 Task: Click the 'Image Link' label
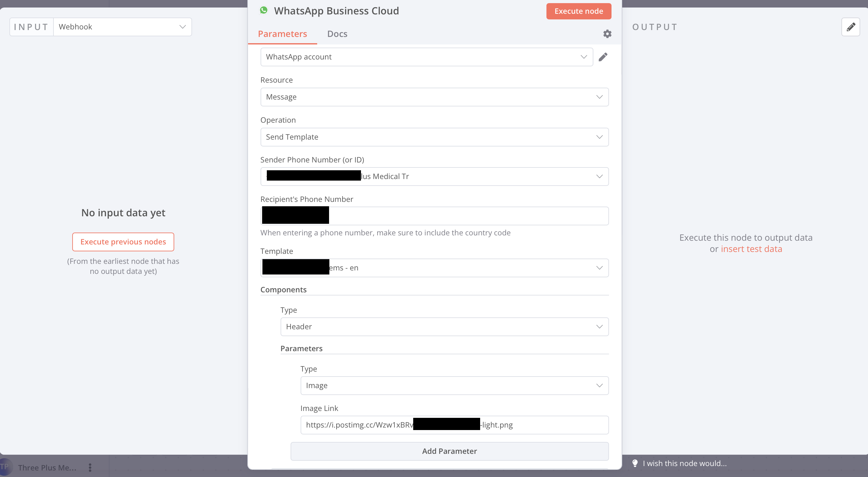click(319, 408)
